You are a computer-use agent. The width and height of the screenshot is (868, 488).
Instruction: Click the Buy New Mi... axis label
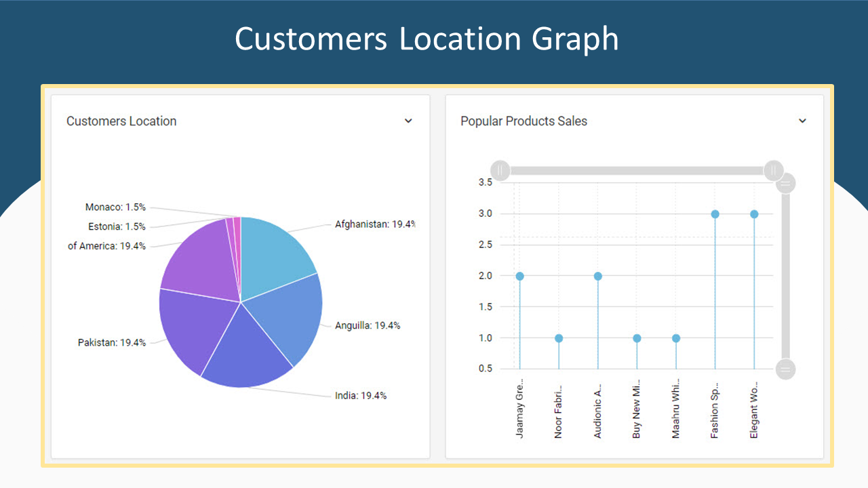pos(636,410)
